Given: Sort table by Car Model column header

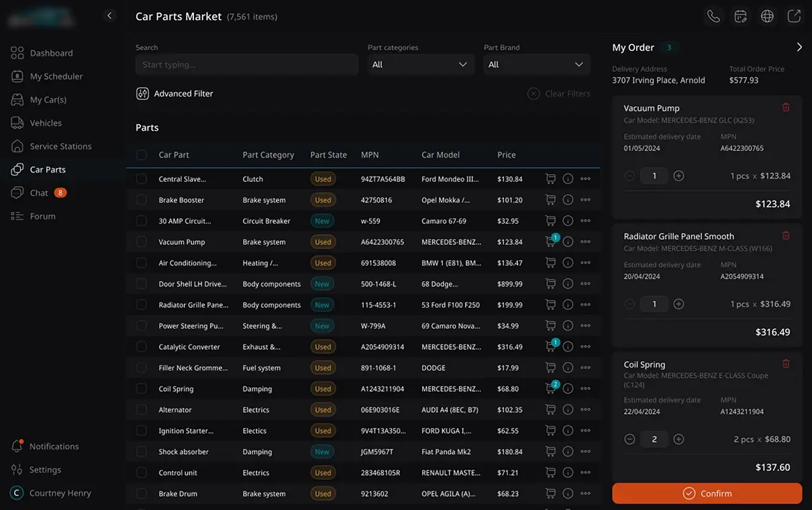Looking at the screenshot, I should click(x=440, y=155).
